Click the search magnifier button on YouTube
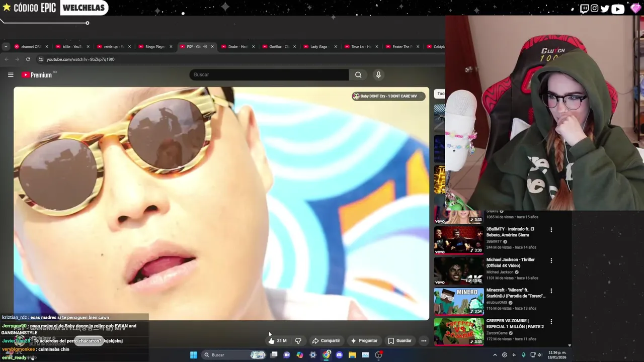The image size is (644, 362). tap(358, 75)
